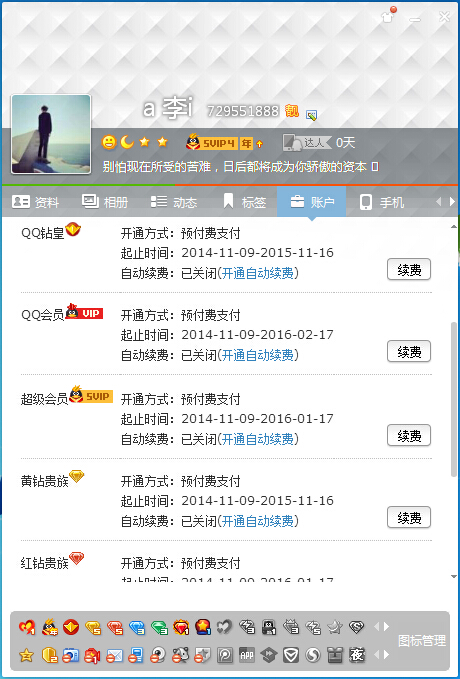Click the gray S superman diamond icon
Screen dimensions: 460x679
(x=356, y=627)
